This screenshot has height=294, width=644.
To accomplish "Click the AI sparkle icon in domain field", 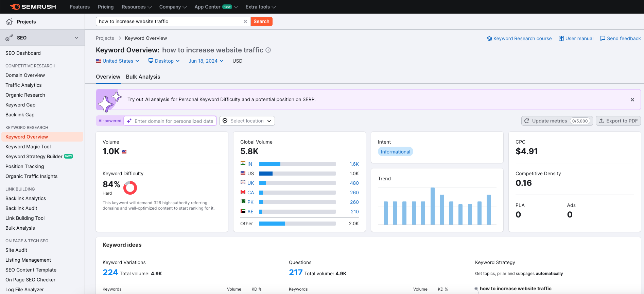I will [129, 121].
